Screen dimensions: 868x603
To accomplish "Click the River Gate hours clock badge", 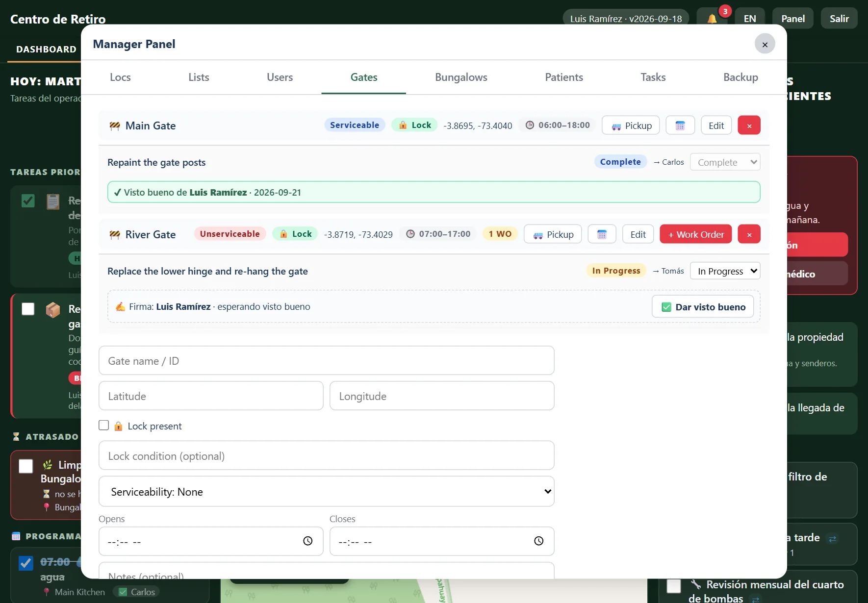I will click(x=438, y=234).
